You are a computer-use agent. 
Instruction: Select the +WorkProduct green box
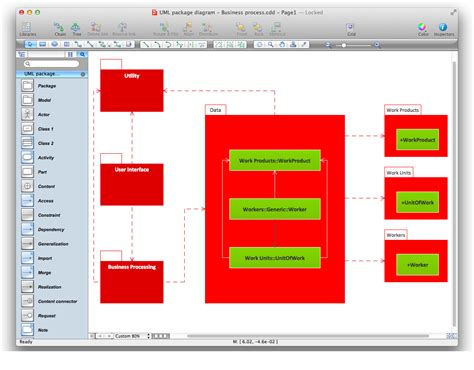(x=417, y=140)
